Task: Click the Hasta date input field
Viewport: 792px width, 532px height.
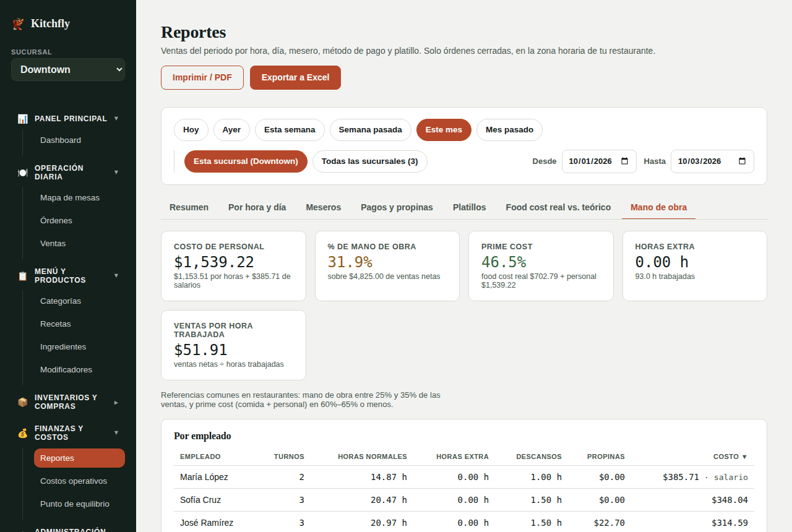Action: pyautogui.click(x=712, y=161)
